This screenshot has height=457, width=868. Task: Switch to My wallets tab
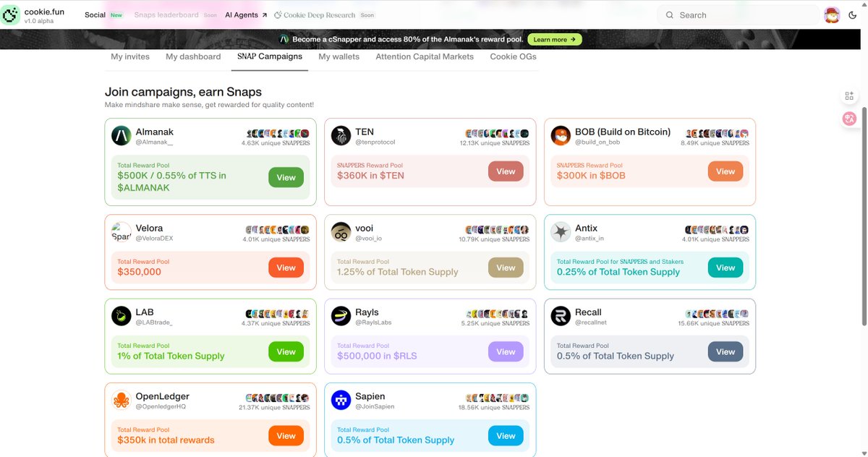coord(339,56)
